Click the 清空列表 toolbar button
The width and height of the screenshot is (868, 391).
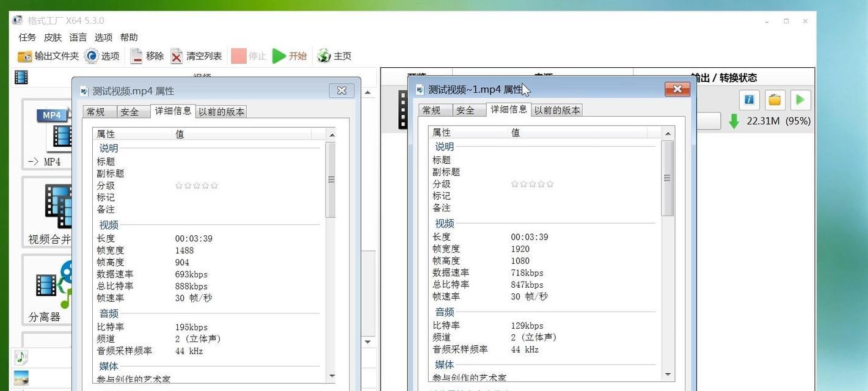[x=196, y=56]
